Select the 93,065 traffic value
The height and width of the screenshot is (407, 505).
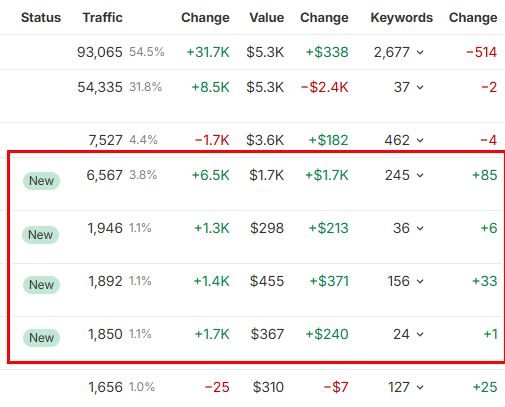click(100, 52)
